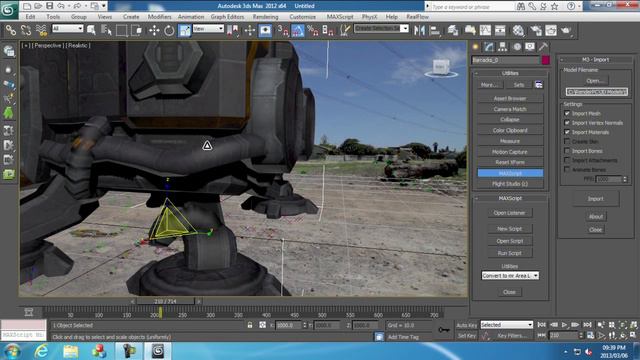This screenshot has width=640, height=360.
Task: Open the Edit menu
Action: (x=31, y=17)
